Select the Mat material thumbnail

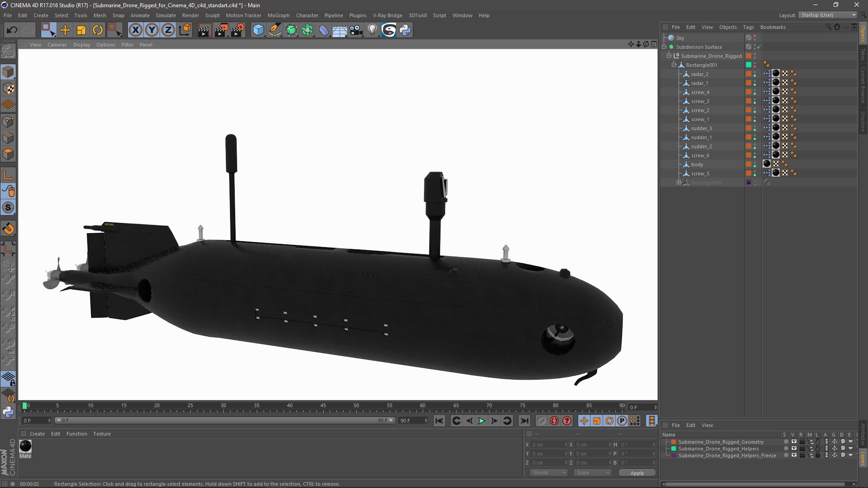25,446
